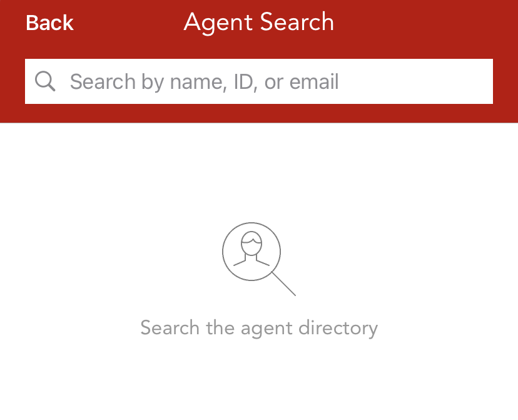Image resolution: width=518 pixels, height=420 pixels.
Task: Click the word 'email' in search placeholder
Action: (x=314, y=81)
